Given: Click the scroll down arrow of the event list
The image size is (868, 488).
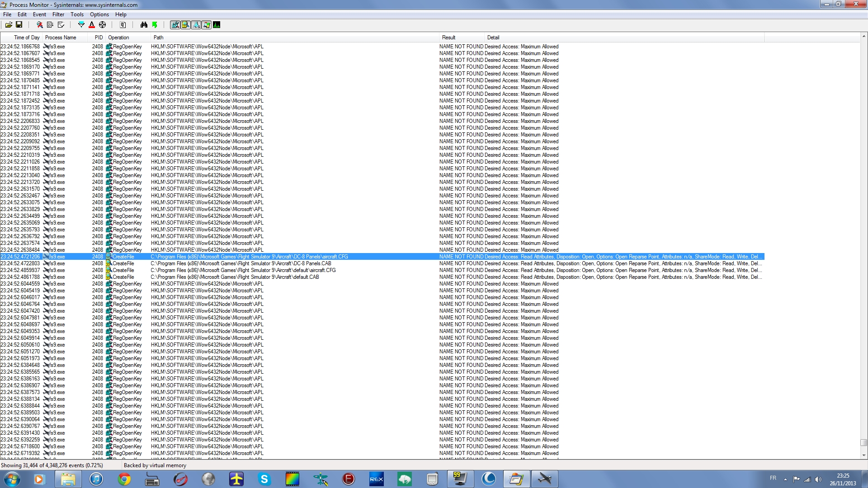Looking at the screenshot, I should [863, 455].
